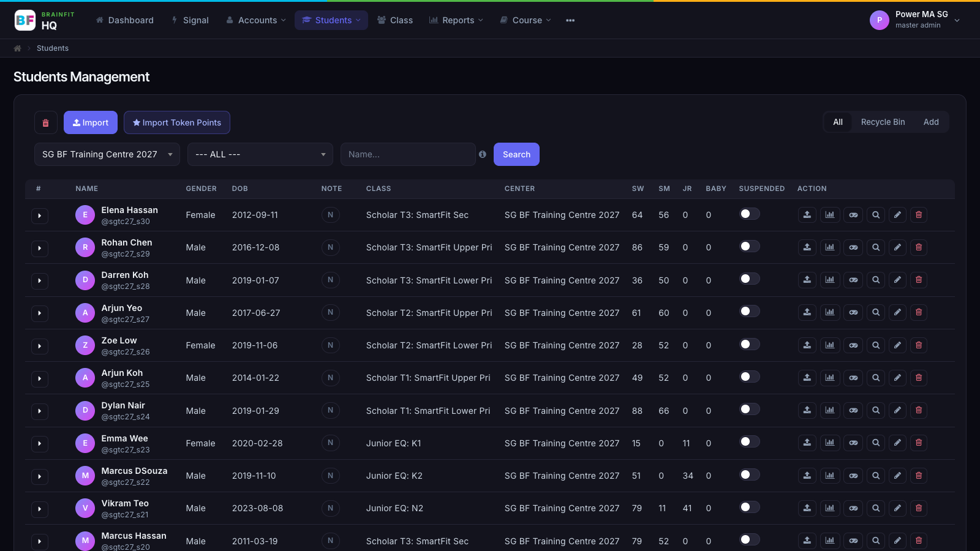
Task: Switch to the Recycle Bin view
Action: [x=883, y=122]
